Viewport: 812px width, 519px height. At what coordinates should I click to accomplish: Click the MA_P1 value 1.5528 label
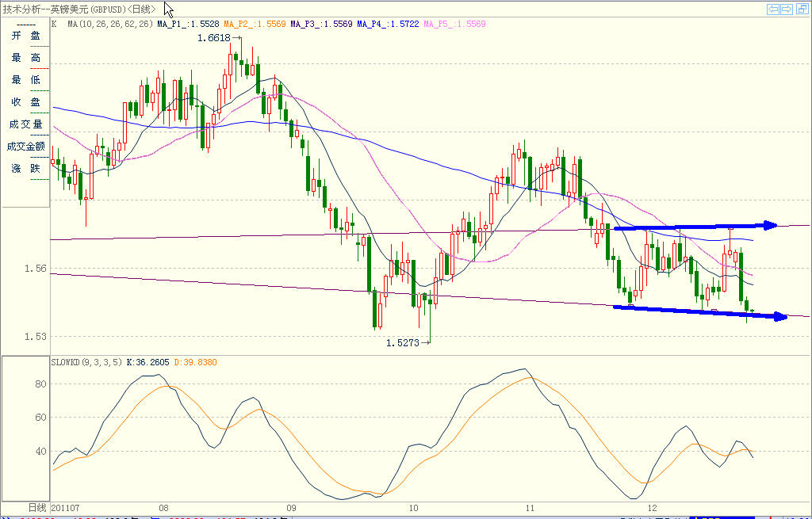(x=189, y=24)
